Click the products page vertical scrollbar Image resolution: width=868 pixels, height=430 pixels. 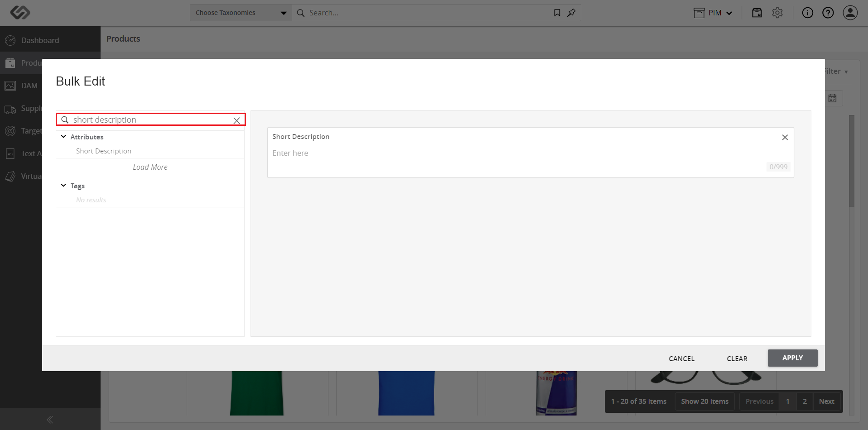click(852, 161)
